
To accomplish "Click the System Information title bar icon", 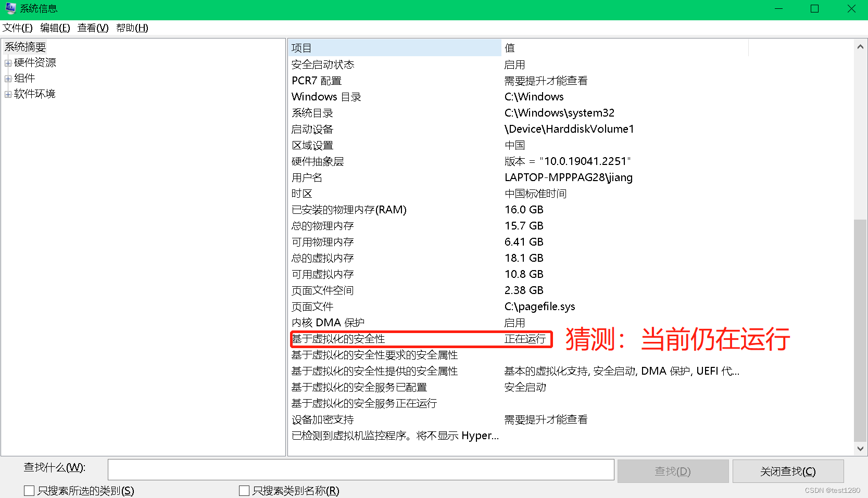I will [10, 8].
